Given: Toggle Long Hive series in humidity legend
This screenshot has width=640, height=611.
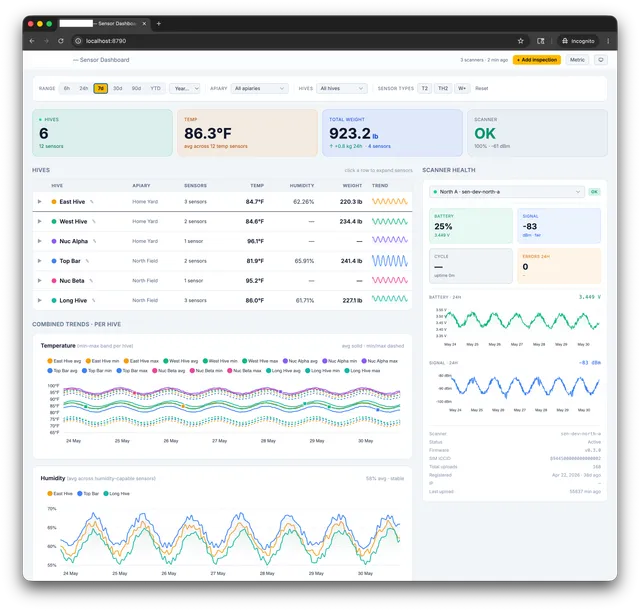Looking at the screenshot, I should pos(117,493).
